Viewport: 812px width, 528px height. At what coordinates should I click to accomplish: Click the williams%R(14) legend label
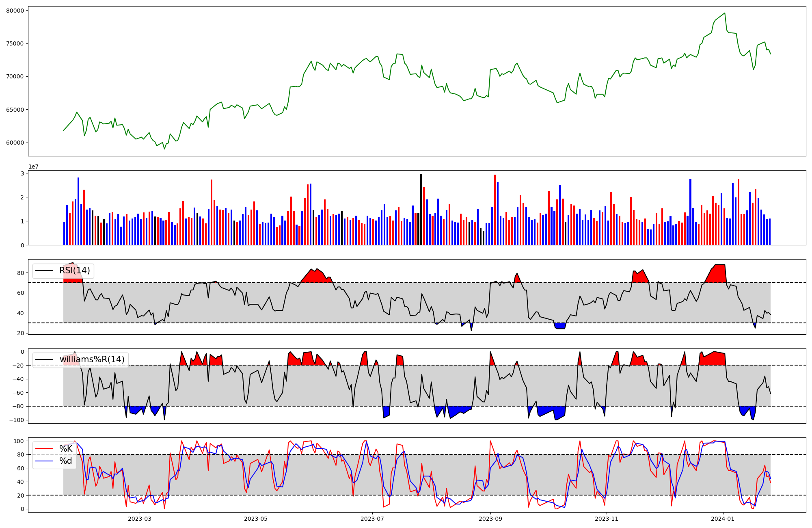tap(92, 359)
